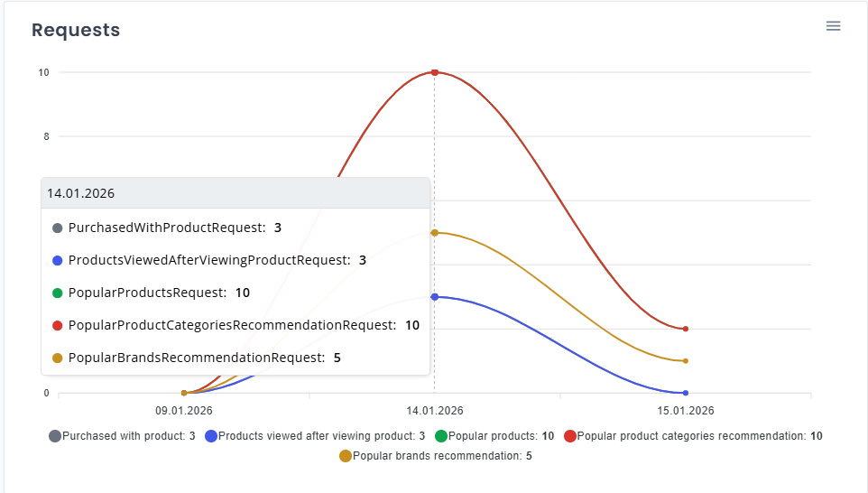This screenshot has height=493, width=868.
Task: Toggle the Popular product categories recommendation label
Action: (698, 436)
